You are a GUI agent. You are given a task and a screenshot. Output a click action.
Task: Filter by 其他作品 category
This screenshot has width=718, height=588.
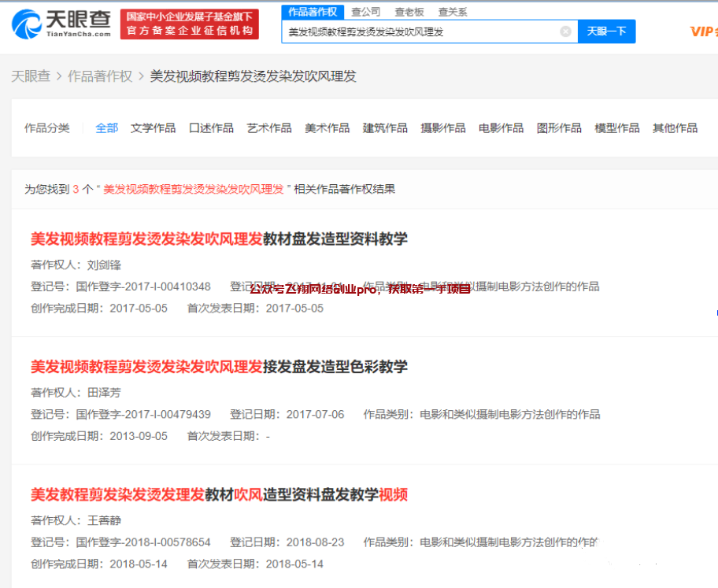coord(675,128)
